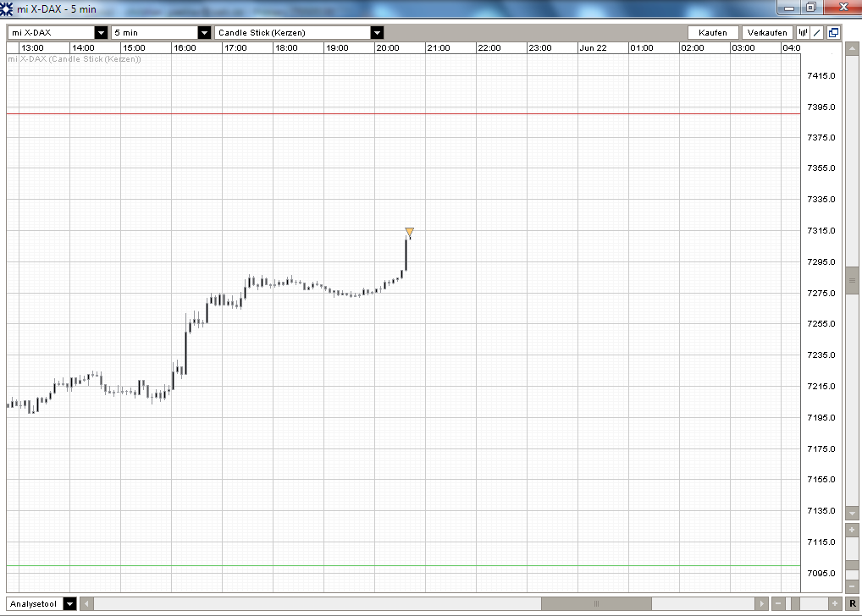The height and width of the screenshot is (616, 862).
Task: Click the 7315.0 price axis label
Action: pyautogui.click(x=821, y=230)
